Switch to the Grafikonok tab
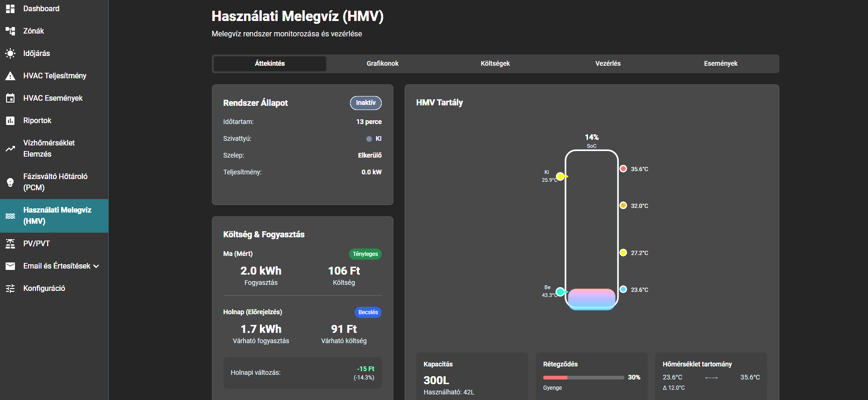 (382, 63)
